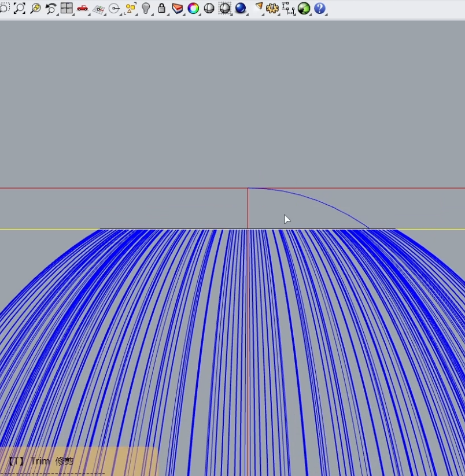Click the red car view icon
Image resolution: width=465 pixels, height=476 pixels.
[x=82, y=8]
